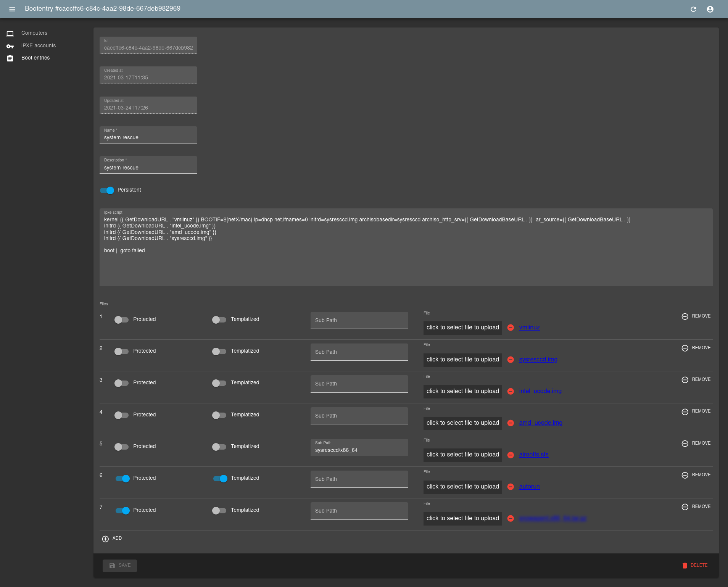This screenshot has height=587, width=728.
Task: Click REMOVE for file row 7
Action: [696, 507]
